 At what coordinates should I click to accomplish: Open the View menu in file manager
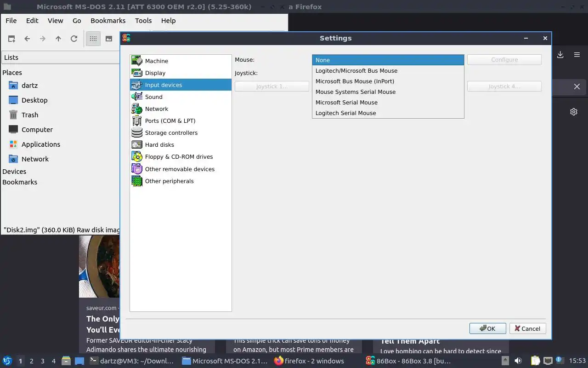55,21
